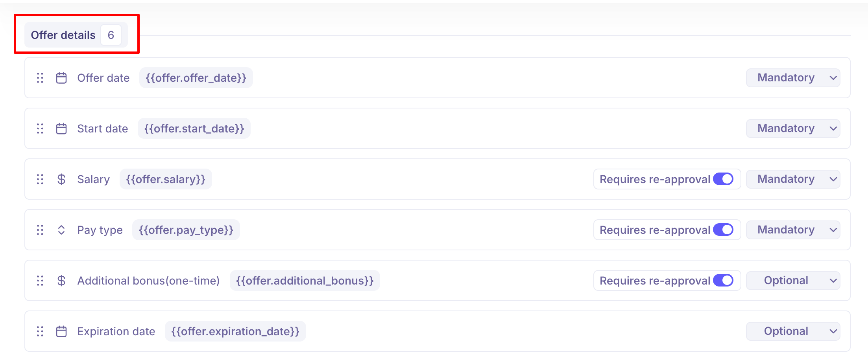Turn off re-approval for Additional bonus
The width and height of the screenshot is (868, 360).
(x=723, y=281)
